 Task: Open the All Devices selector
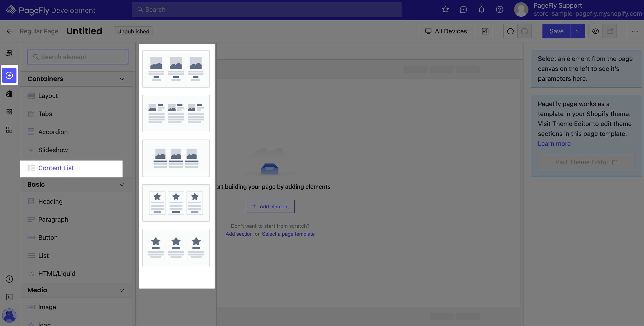click(x=446, y=31)
